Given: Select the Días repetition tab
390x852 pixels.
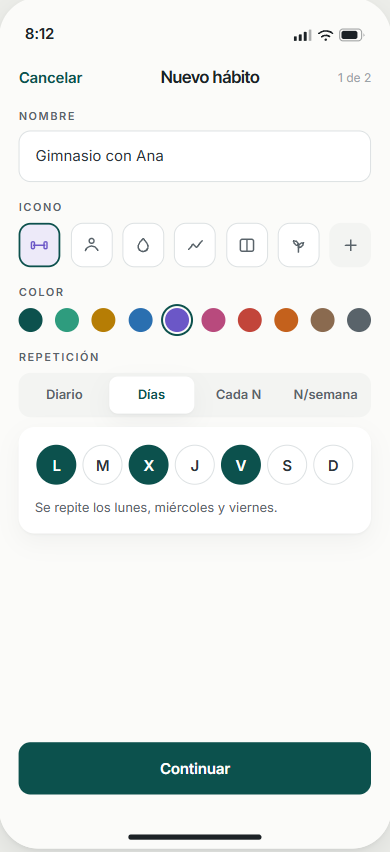Looking at the screenshot, I should pos(152,394).
